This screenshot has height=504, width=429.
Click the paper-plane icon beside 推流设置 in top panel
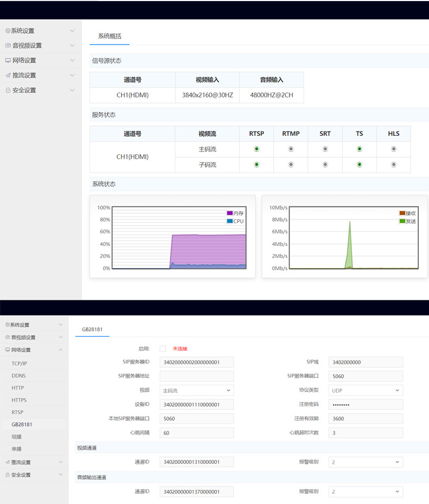8,75
